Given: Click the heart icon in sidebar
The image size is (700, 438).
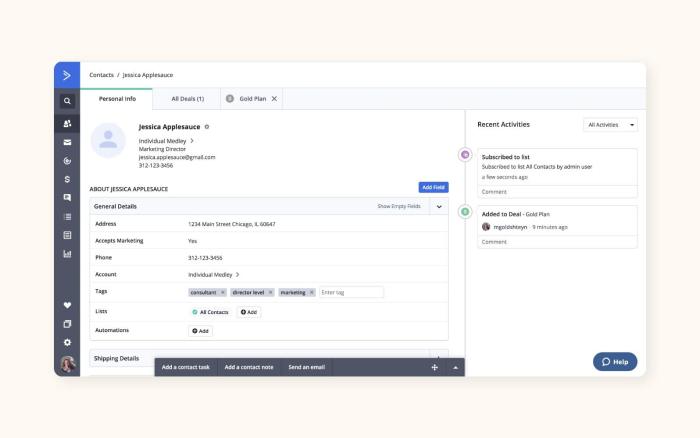Looking at the screenshot, I should point(67,305).
